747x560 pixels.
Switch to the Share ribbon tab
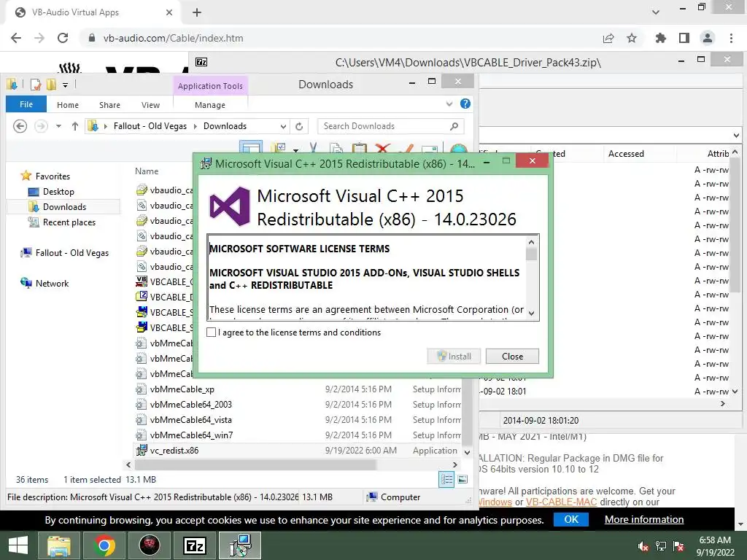[x=109, y=105]
